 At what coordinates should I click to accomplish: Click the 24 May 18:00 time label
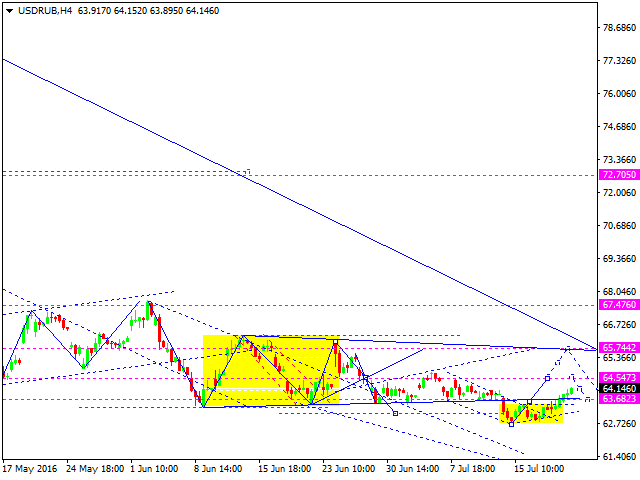95,468
